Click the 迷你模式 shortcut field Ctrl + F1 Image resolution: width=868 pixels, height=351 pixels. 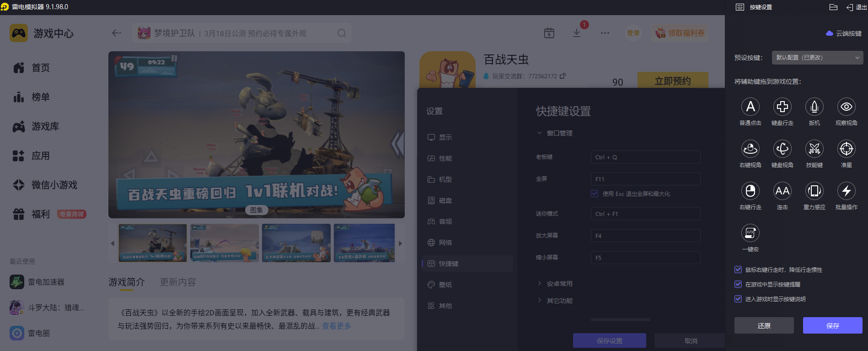(x=646, y=214)
